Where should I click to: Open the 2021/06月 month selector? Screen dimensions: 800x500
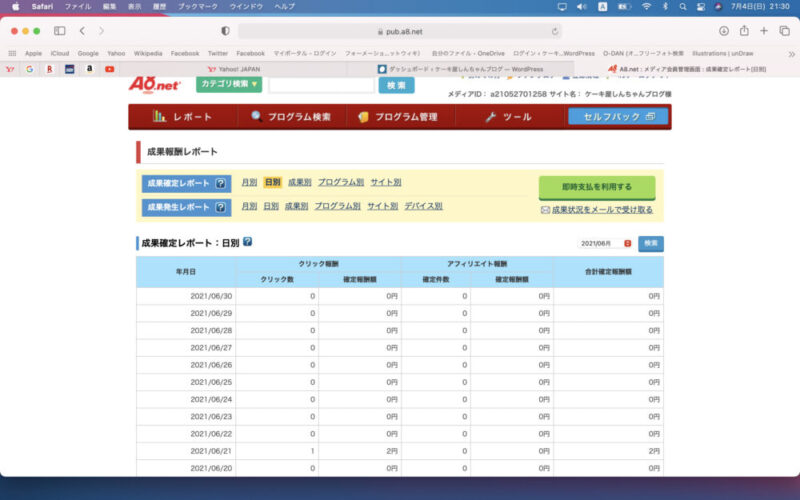coord(605,243)
